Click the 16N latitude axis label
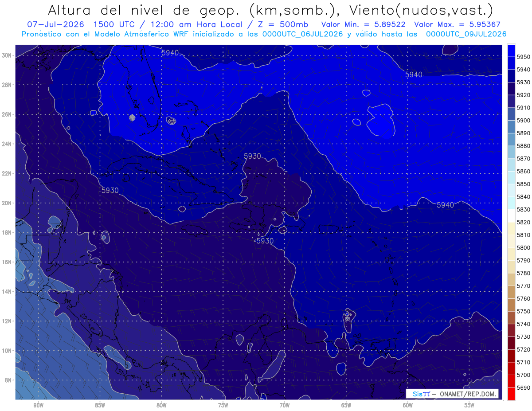The height and width of the screenshot is (411, 532). (x=7, y=262)
